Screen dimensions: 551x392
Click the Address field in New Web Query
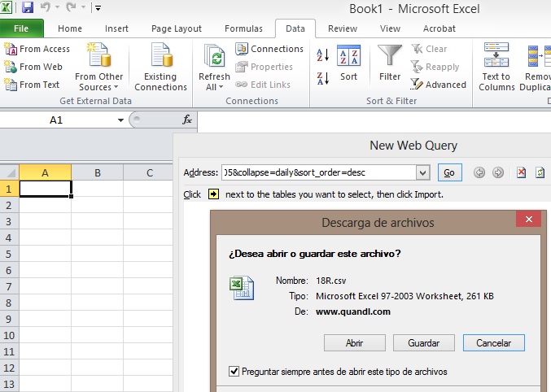[318, 172]
